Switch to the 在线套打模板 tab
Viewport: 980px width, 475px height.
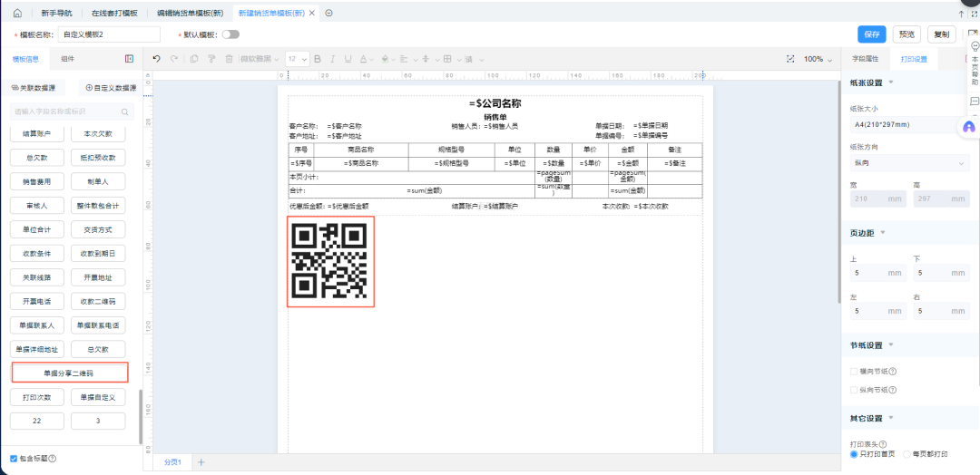click(x=114, y=13)
